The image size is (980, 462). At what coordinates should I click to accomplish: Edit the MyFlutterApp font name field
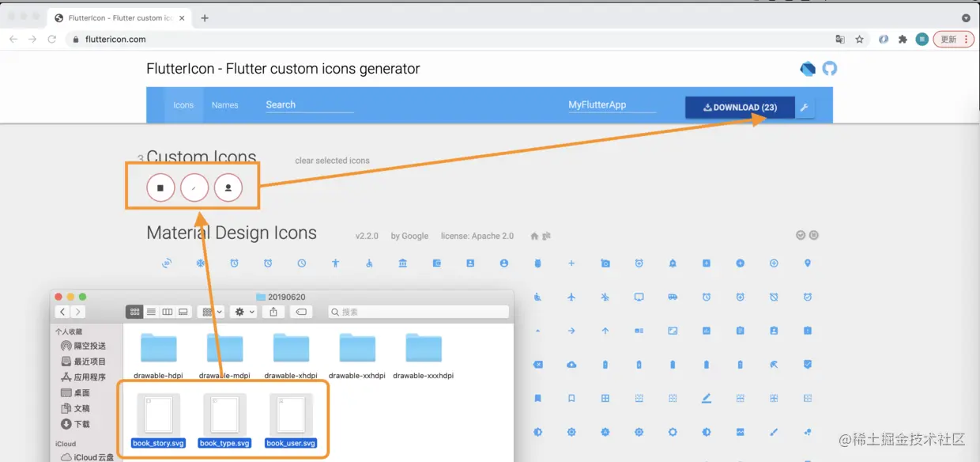(612, 104)
